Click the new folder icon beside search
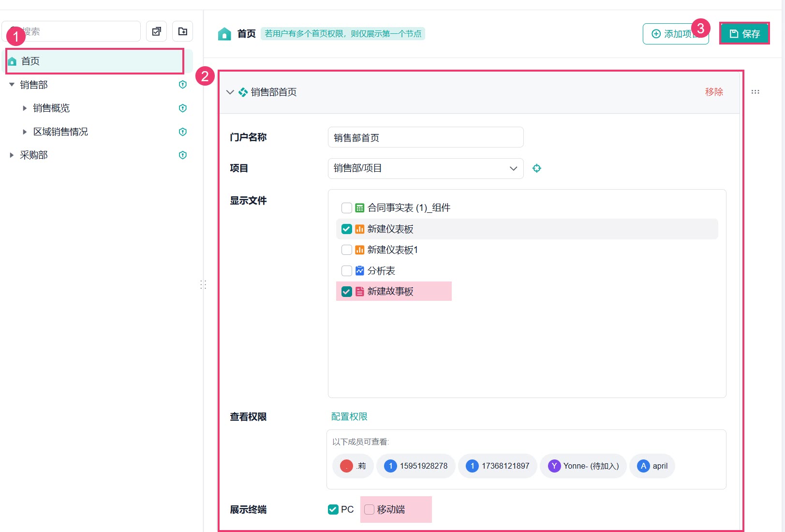 (x=183, y=31)
